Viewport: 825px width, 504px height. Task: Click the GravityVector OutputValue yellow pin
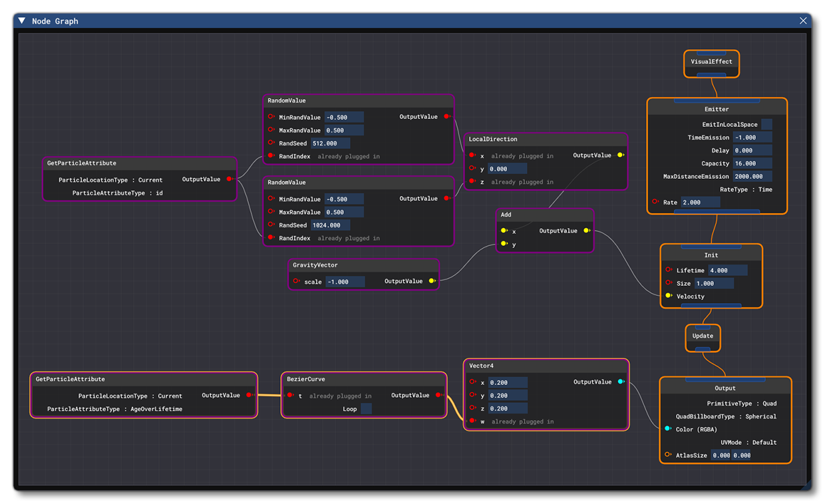tap(432, 281)
